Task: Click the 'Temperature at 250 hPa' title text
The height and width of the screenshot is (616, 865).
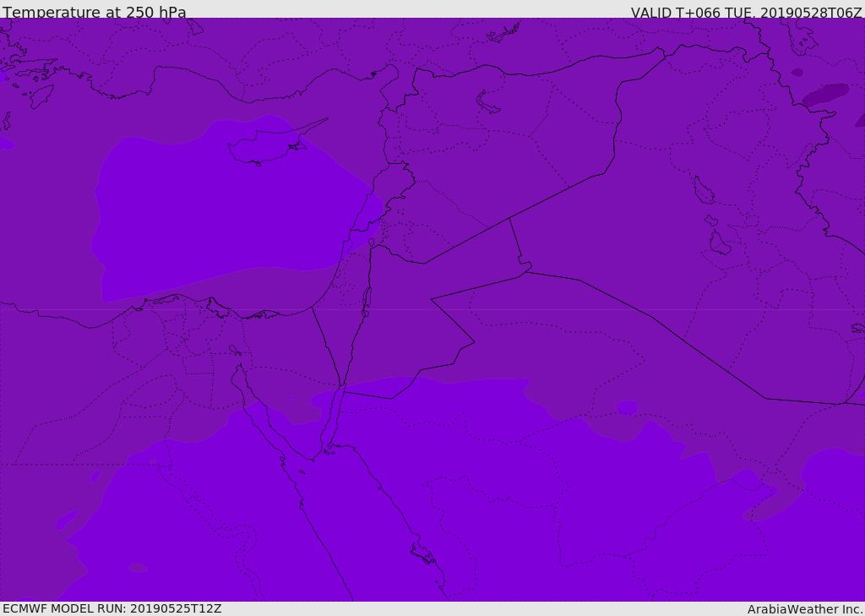Action: pyautogui.click(x=95, y=12)
